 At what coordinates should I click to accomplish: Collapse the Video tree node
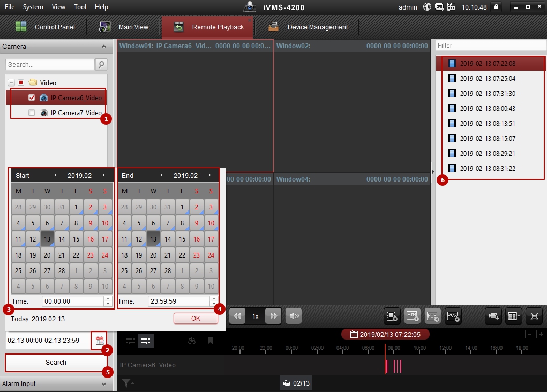tap(11, 82)
